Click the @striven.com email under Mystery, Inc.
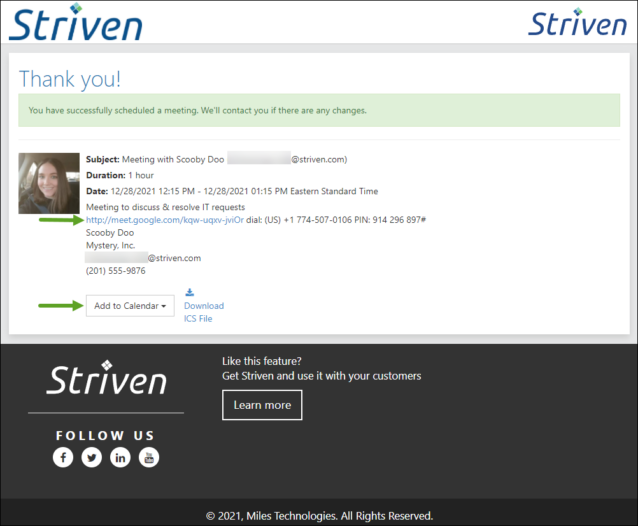 click(x=143, y=258)
